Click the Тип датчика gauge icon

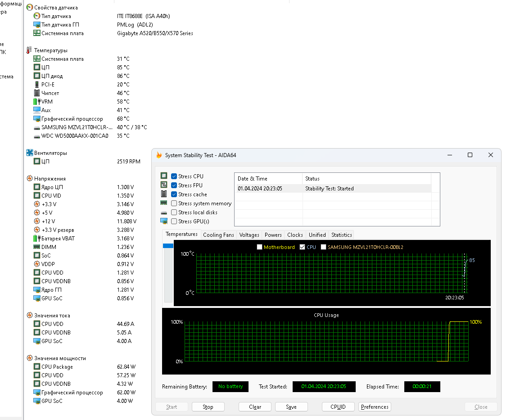[x=37, y=16]
